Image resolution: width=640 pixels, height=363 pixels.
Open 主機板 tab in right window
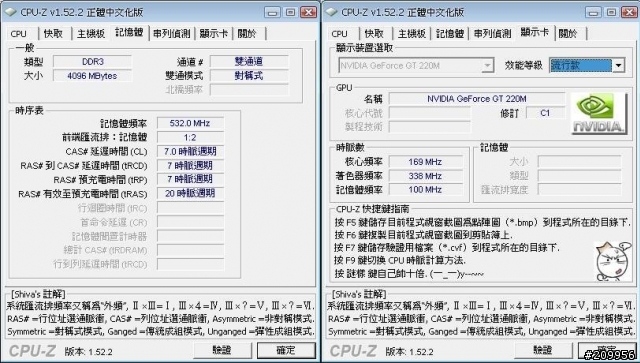tap(412, 34)
